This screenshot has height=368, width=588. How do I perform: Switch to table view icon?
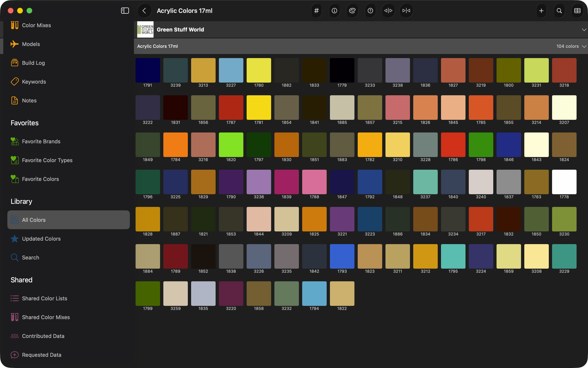(577, 11)
